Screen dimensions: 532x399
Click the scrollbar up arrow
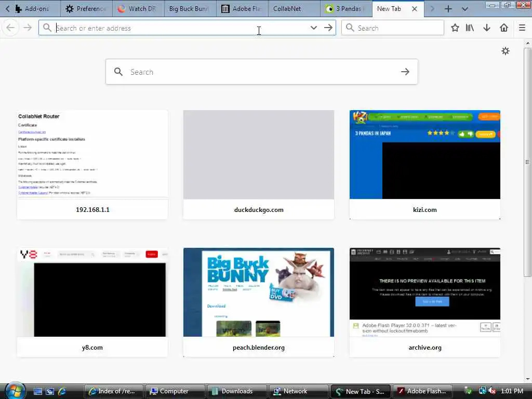point(527,44)
